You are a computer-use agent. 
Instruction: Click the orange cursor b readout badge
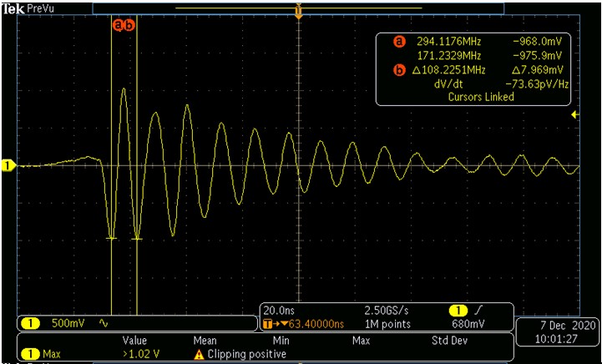[400, 70]
